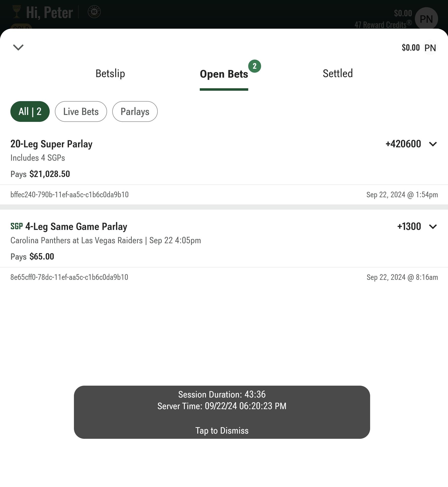Open the Carolina Panthers at Las Vegas Raiders bet
The height and width of the screenshot is (487, 448).
tap(106, 240)
